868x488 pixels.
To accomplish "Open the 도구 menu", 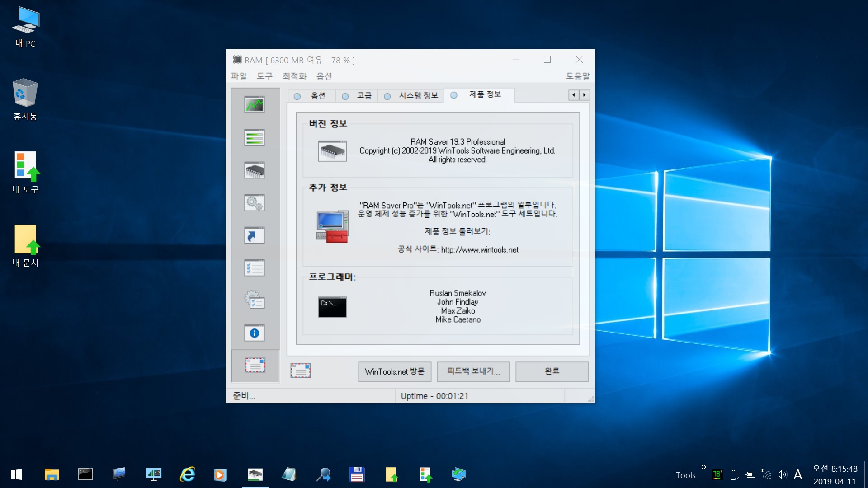I will [264, 76].
